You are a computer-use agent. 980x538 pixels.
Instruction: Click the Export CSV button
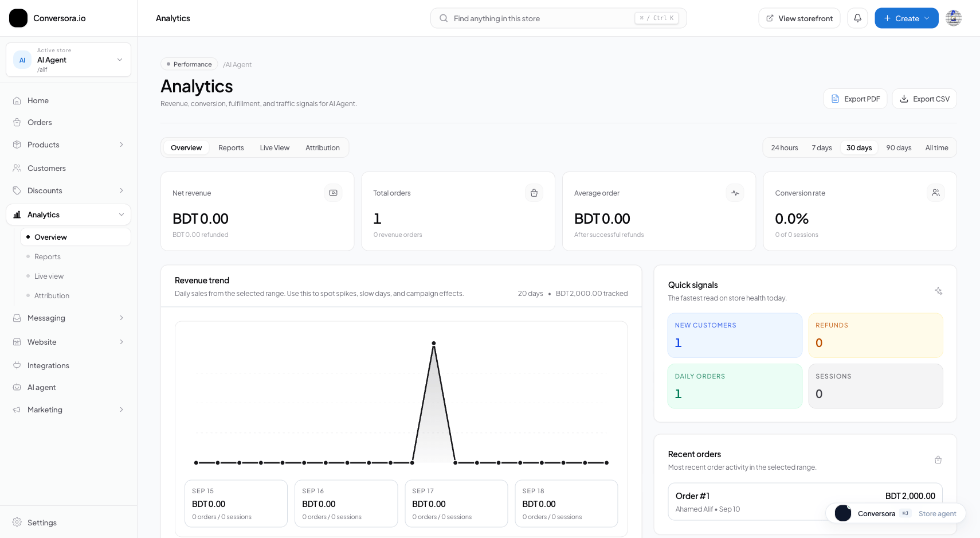924,99
